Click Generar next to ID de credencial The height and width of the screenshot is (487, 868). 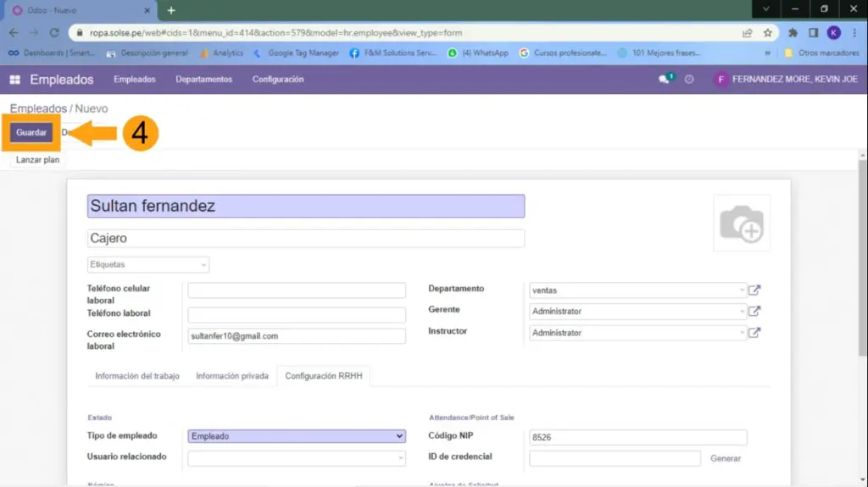[x=726, y=459]
